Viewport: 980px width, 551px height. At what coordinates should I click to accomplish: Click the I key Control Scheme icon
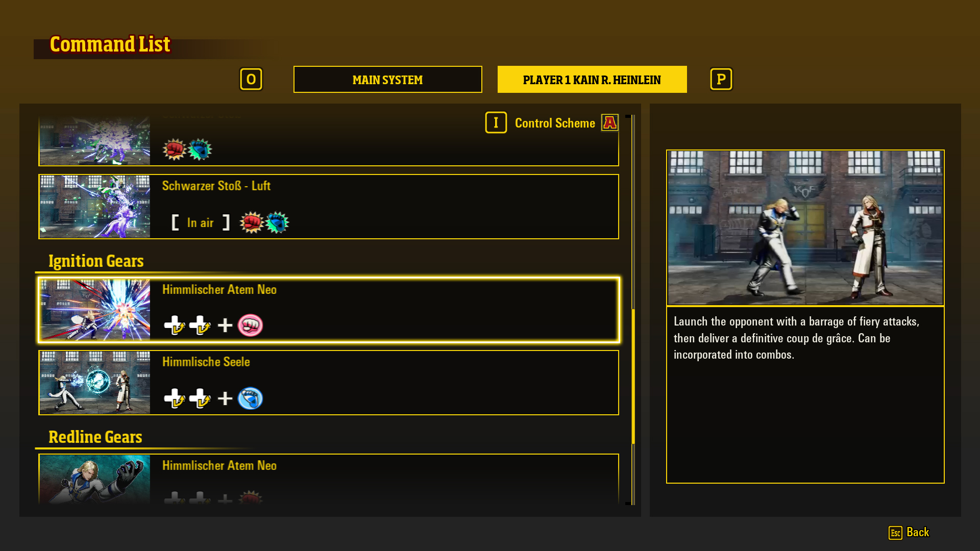(496, 122)
